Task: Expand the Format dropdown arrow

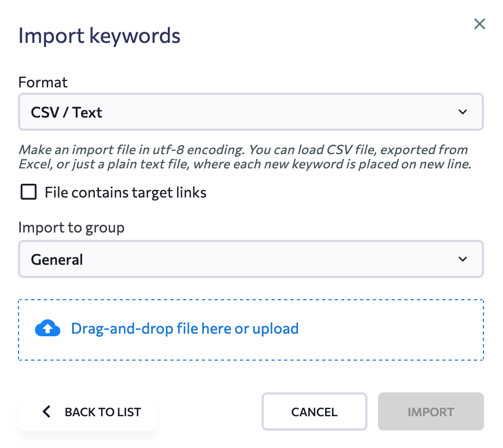Action: click(462, 112)
